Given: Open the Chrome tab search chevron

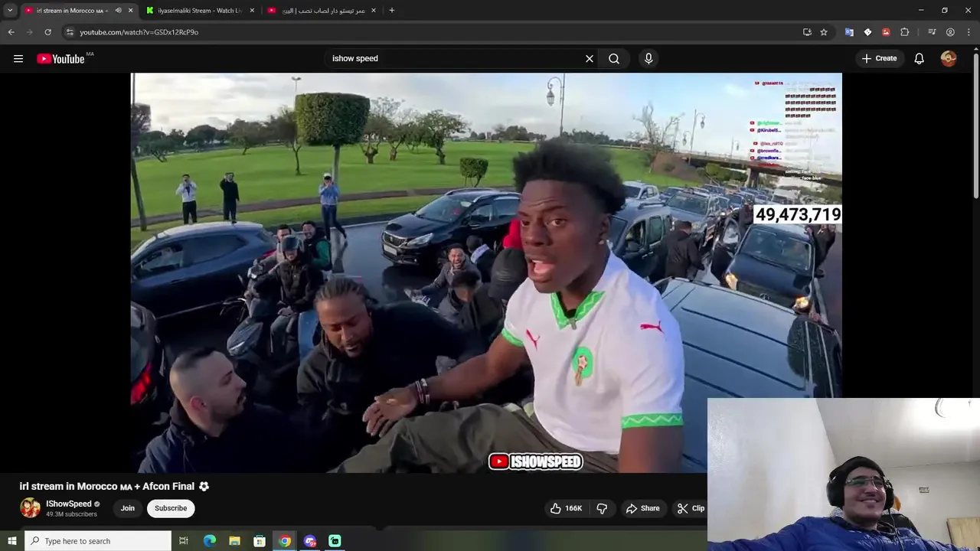Looking at the screenshot, I should (x=10, y=11).
